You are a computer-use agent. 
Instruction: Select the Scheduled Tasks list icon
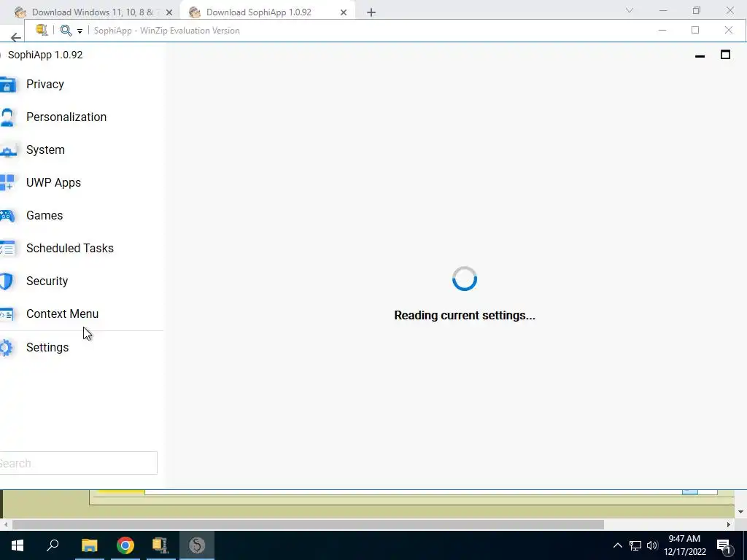click(7, 249)
